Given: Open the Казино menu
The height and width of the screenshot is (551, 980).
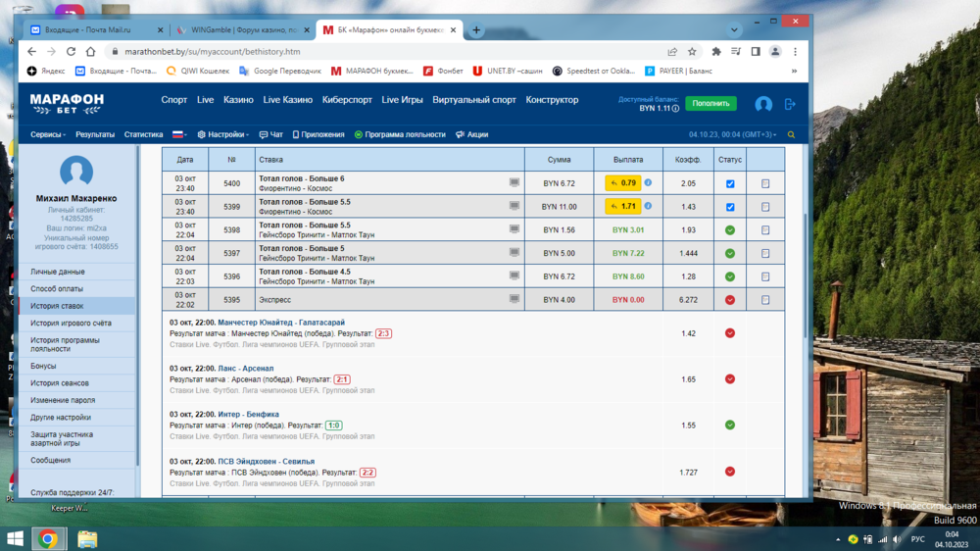Looking at the screenshot, I should (238, 100).
